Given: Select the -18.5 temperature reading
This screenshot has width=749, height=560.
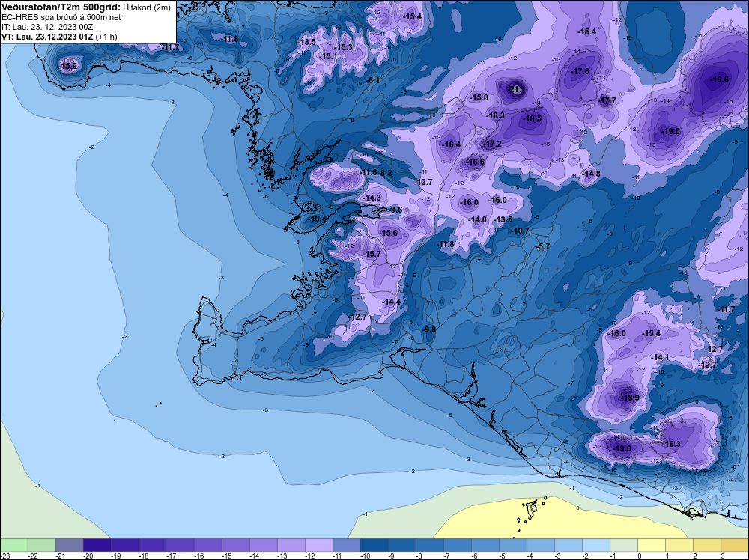Looking at the screenshot, I should click(x=532, y=118).
